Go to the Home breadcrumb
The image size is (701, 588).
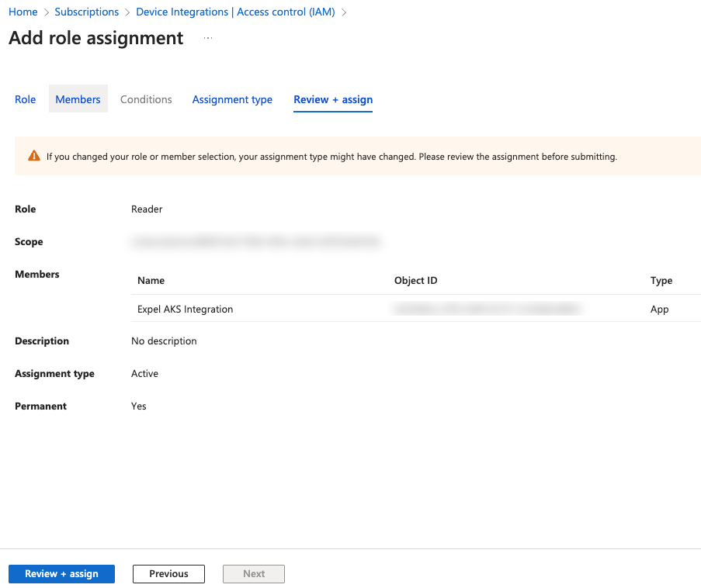point(23,12)
